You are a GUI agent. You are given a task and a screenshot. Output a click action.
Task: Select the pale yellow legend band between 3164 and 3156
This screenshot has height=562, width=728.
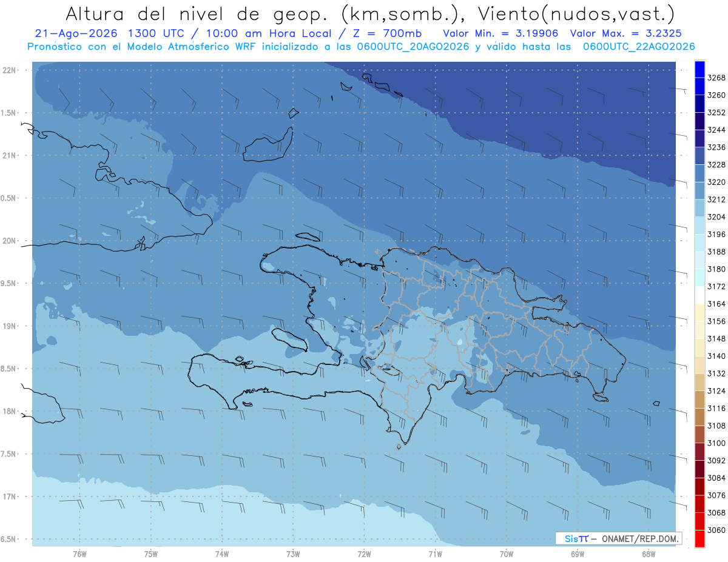[699, 312]
